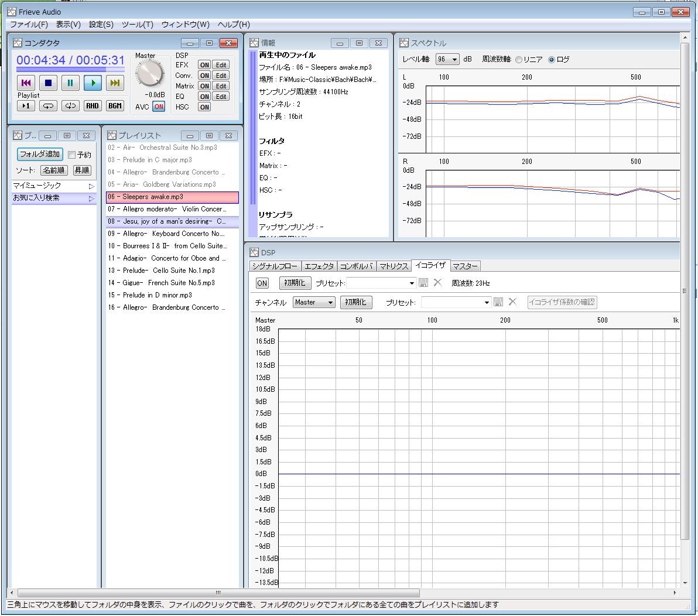Check the 予約 checkbox
Viewport: 698px width, 616px height.
[x=71, y=155]
